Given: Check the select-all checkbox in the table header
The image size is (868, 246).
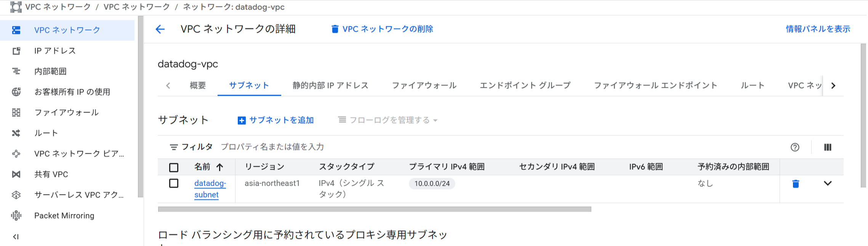Looking at the screenshot, I should (x=174, y=167).
